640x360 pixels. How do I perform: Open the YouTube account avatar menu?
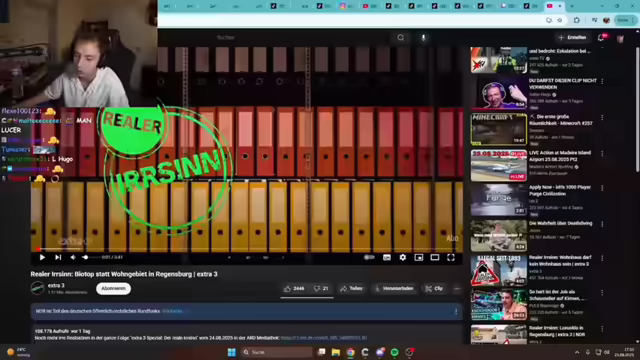(x=620, y=38)
